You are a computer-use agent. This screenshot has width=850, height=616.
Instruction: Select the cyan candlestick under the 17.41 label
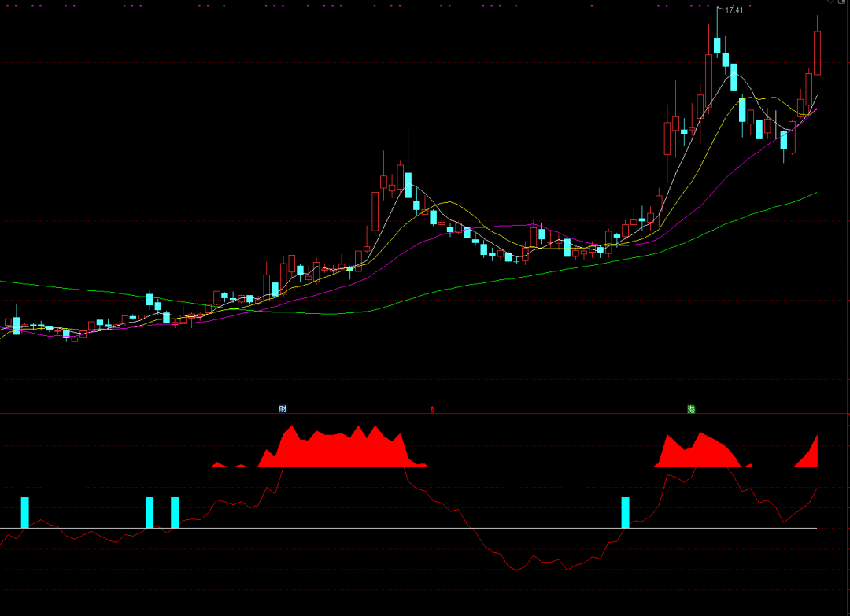717,45
